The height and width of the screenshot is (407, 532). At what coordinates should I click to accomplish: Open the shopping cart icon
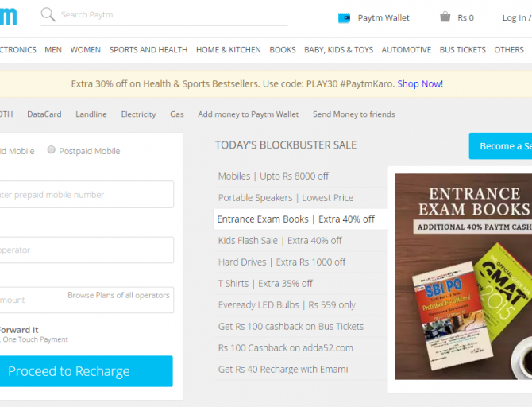coord(445,17)
